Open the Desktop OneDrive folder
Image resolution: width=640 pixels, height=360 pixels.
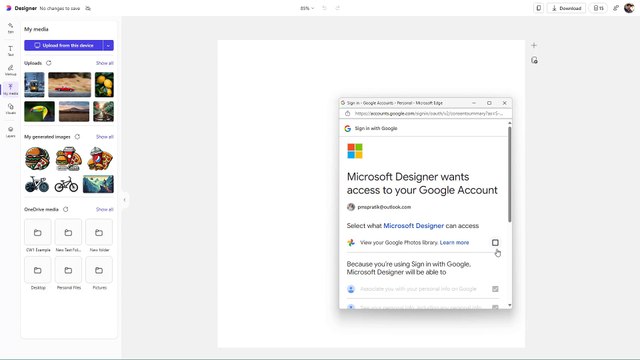pyautogui.click(x=38, y=270)
